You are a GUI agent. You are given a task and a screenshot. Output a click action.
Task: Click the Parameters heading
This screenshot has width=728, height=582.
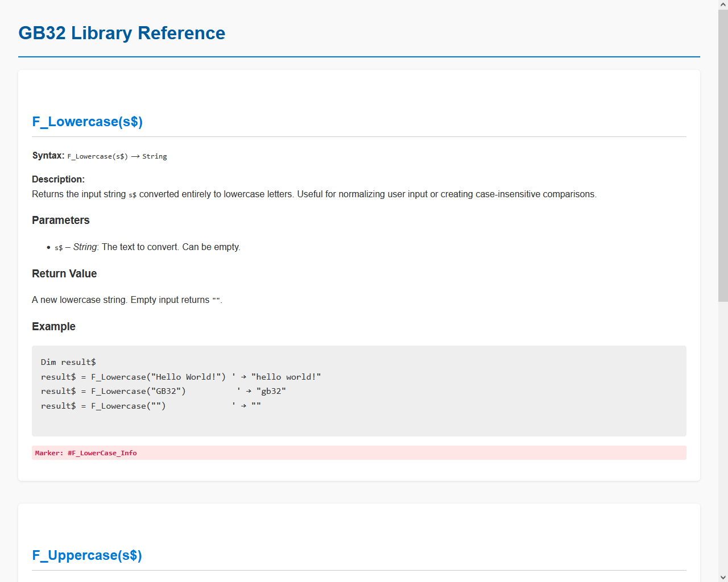(x=61, y=221)
